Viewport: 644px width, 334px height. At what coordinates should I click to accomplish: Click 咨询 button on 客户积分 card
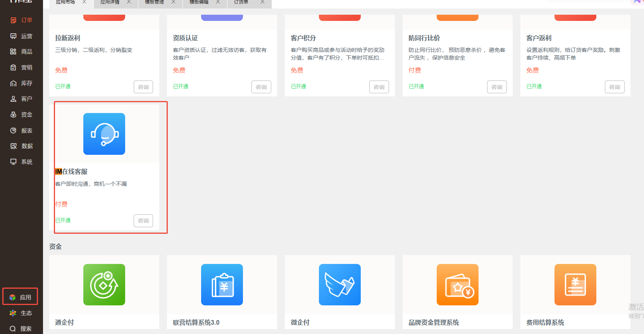point(379,87)
